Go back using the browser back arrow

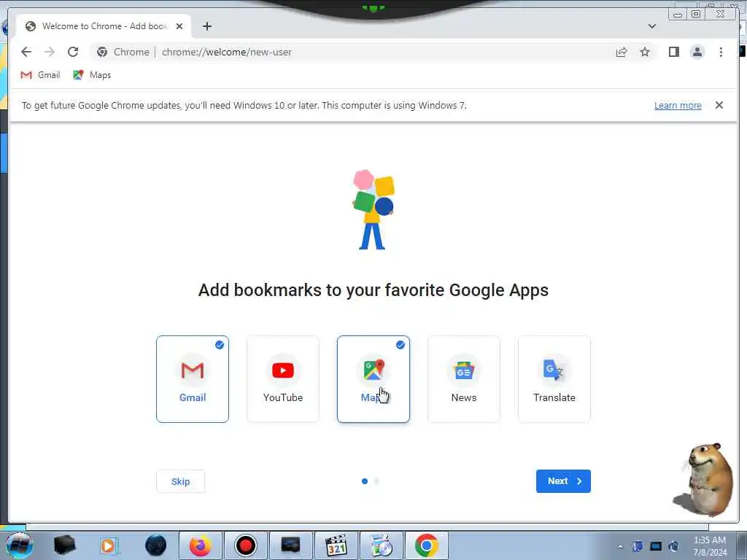point(26,52)
